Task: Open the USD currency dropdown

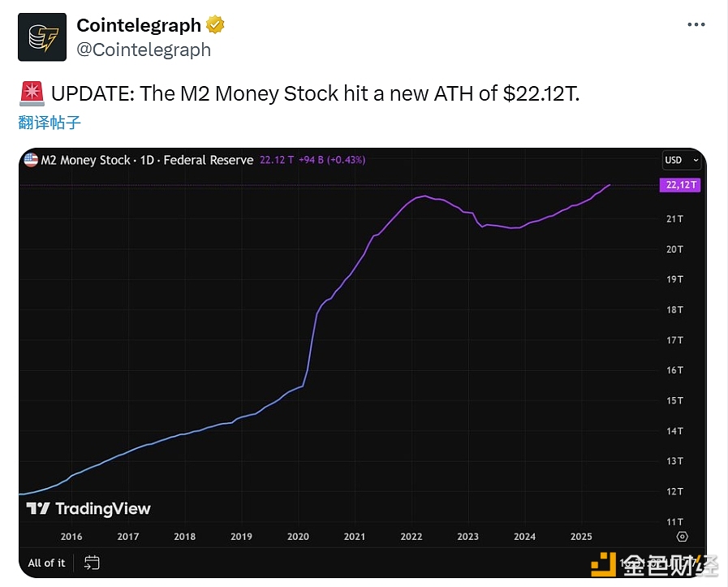Action: (x=679, y=160)
